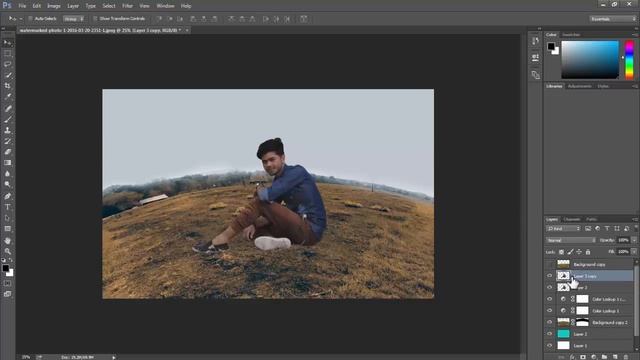The height and width of the screenshot is (360, 640).
Task: Open the status bar info arrow
Action: coord(114,357)
